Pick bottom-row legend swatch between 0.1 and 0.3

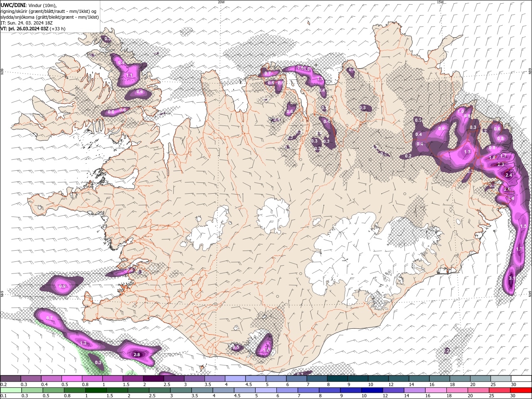click(x=11, y=390)
